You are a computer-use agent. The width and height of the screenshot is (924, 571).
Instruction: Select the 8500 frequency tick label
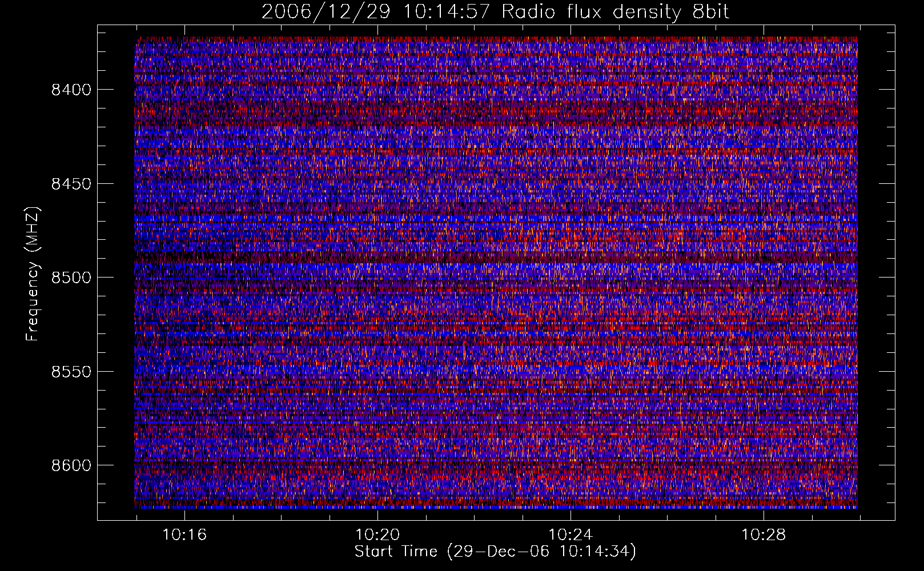tap(71, 278)
